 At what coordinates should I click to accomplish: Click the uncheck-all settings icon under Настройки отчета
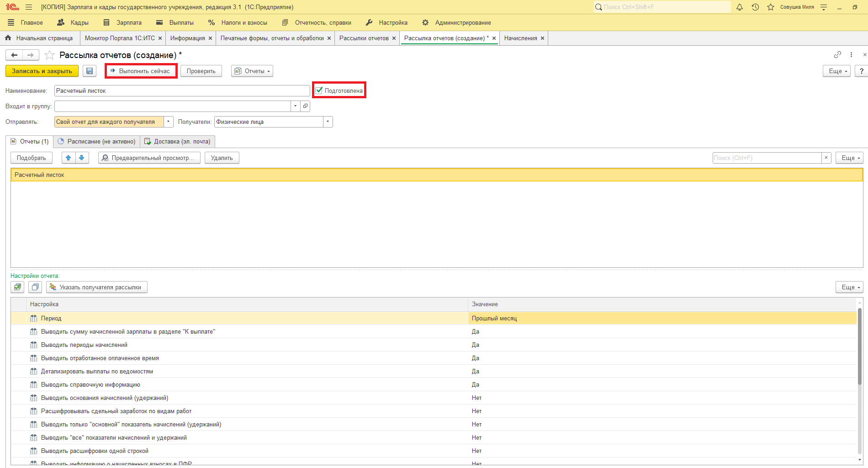point(35,287)
